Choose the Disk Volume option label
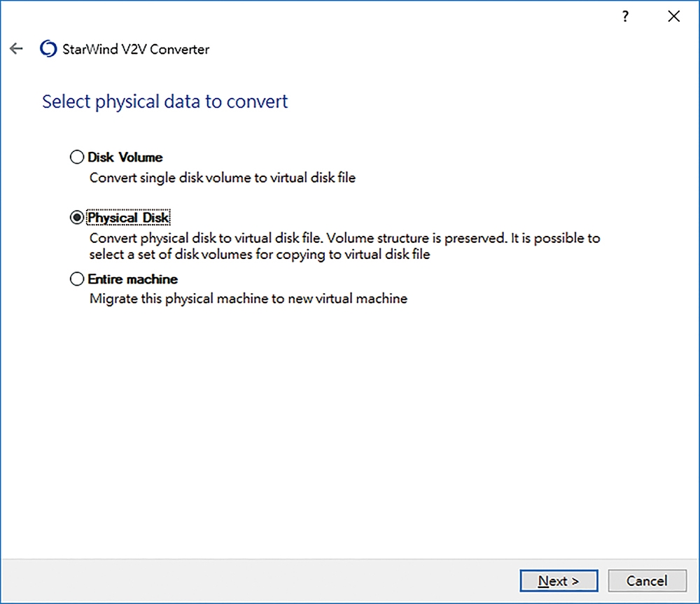This screenshot has height=604, width=700. (x=125, y=157)
